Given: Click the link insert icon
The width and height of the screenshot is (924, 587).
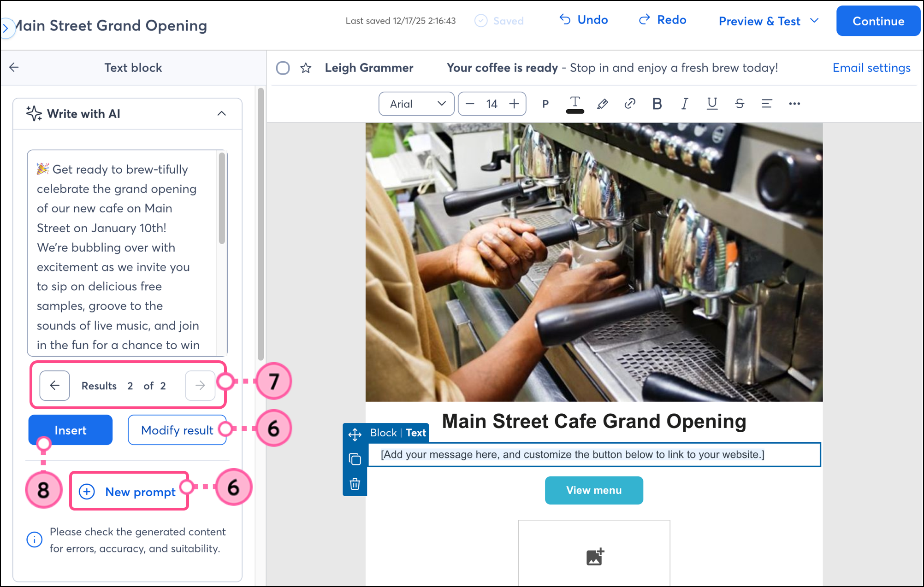Looking at the screenshot, I should tap(630, 104).
